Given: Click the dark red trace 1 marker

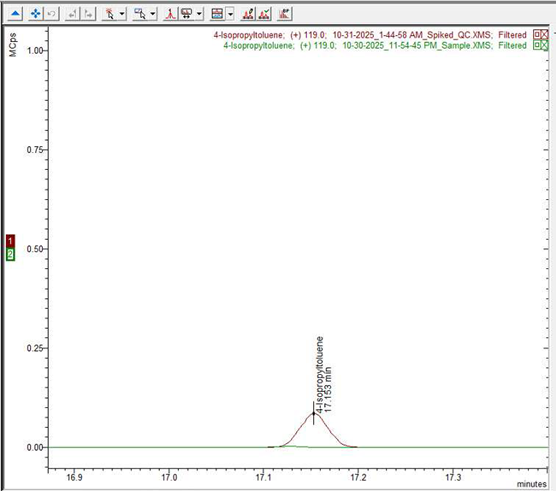Looking at the screenshot, I should pos(11,241).
